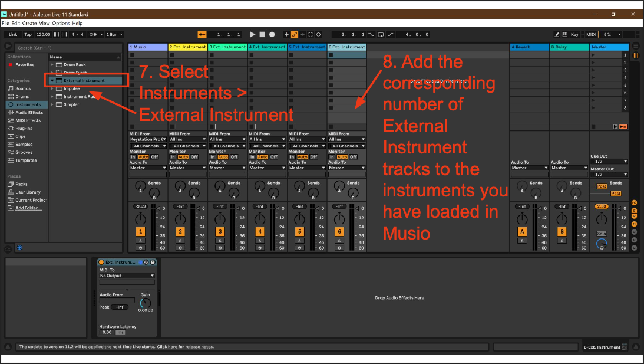Toggle the Punch-In switch icon
This screenshot has width=644, height=364.
click(x=371, y=35)
